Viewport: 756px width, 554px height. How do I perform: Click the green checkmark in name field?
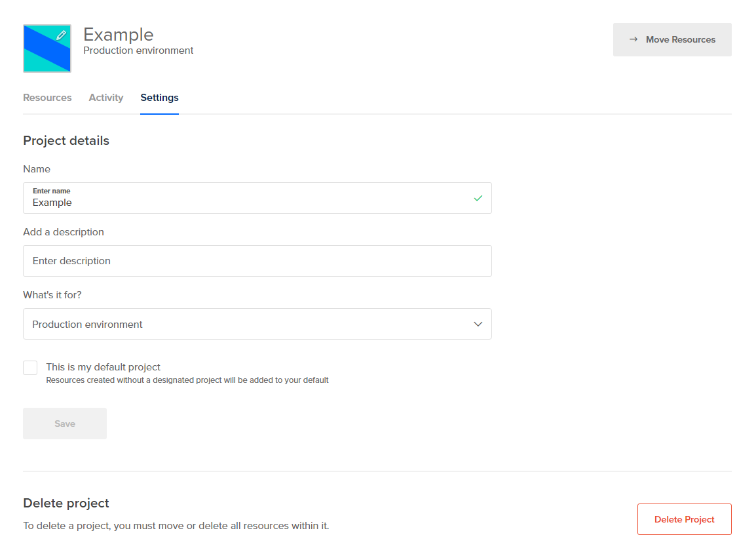click(478, 199)
